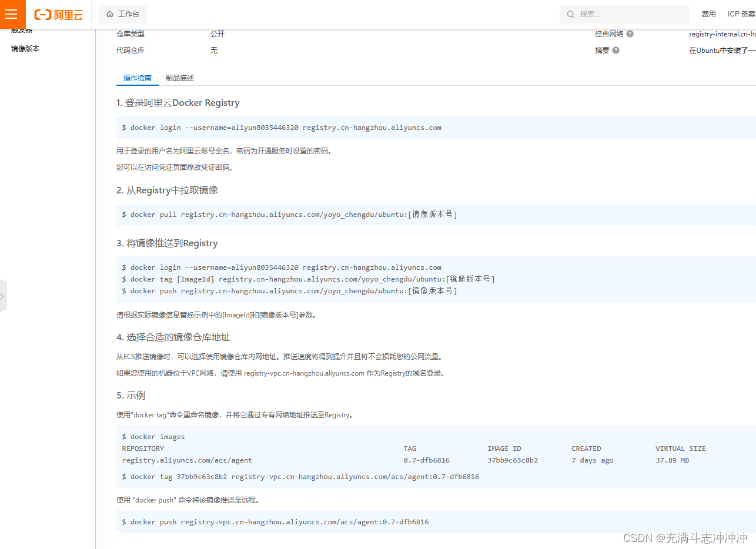Click registry.aliyuncs.com/acs/agent repository cell
Screen dimensions: 756x549
(187, 460)
